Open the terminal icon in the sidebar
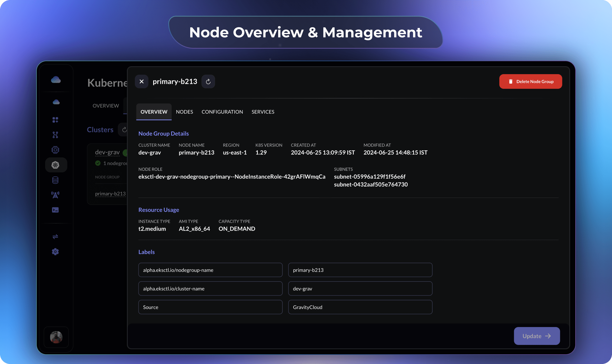Image resolution: width=612 pixels, height=364 pixels. 56,210
